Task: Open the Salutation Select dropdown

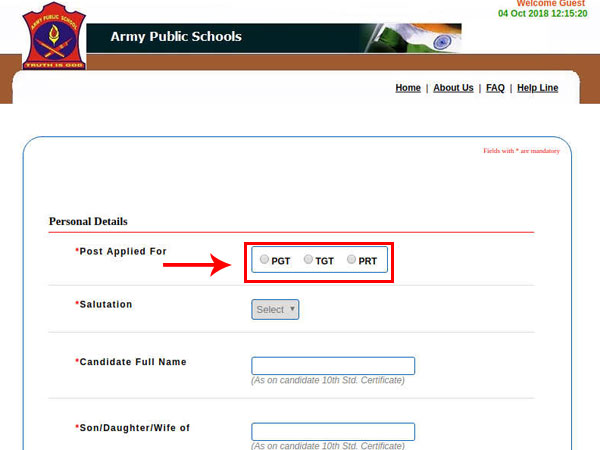Action: (x=275, y=309)
